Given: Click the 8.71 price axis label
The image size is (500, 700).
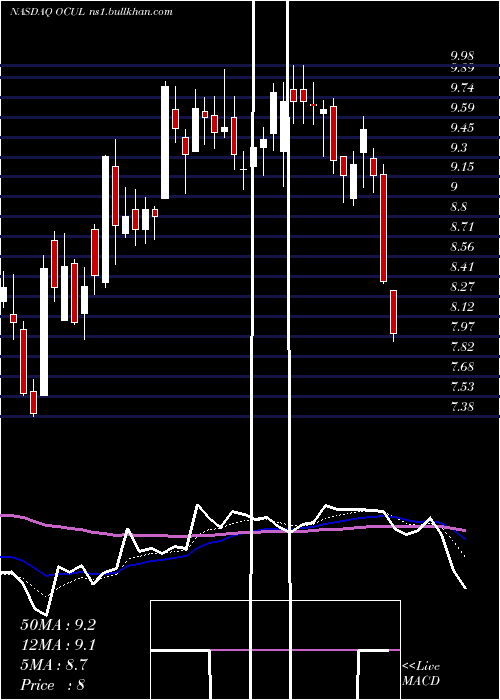Looking at the screenshot, I should pyautogui.click(x=462, y=227).
